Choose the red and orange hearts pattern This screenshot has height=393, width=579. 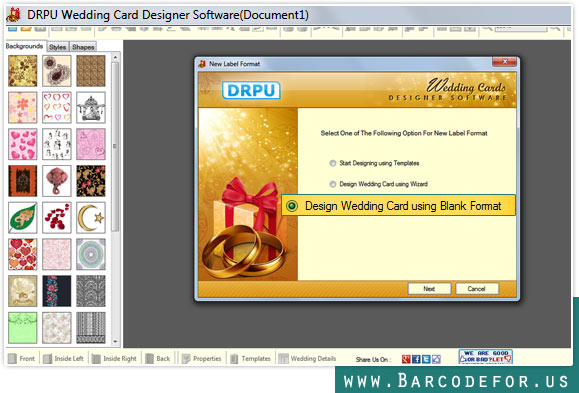pyautogui.click(x=23, y=254)
